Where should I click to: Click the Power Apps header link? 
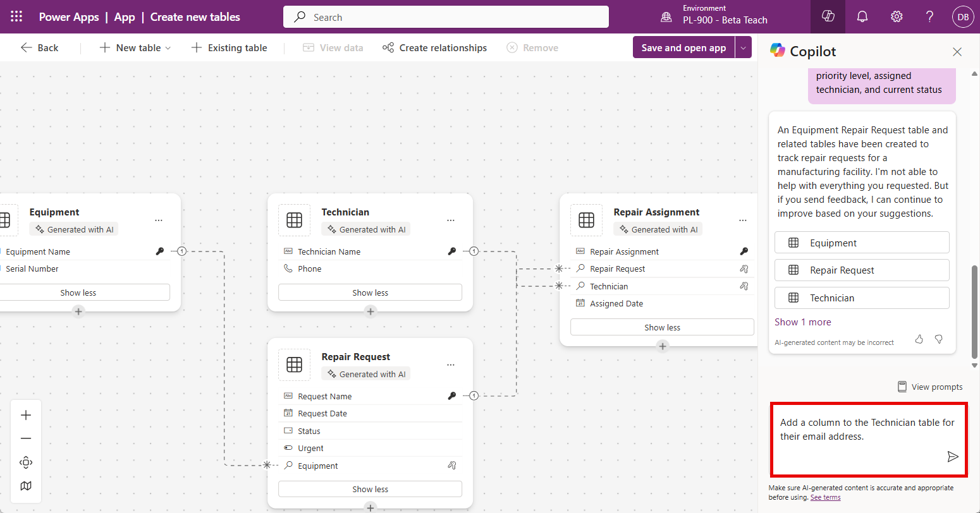tap(69, 17)
